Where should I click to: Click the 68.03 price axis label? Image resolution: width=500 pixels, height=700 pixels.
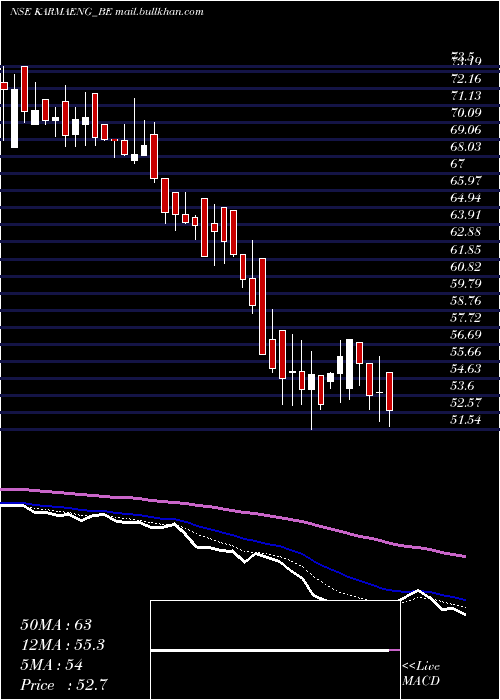tap(467, 147)
